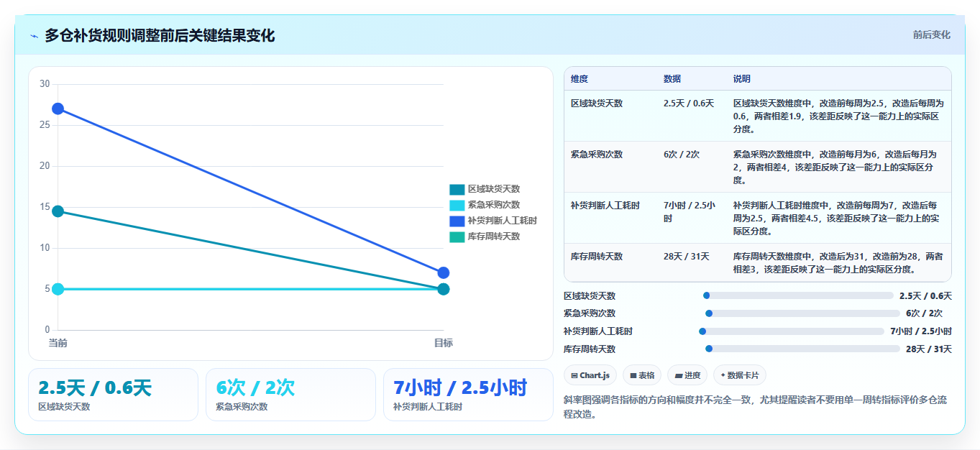The width and height of the screenshot is (980, 450).
Task: Click the 库存周转天数 legend label in chart
Action: click(x=493, y=237)
